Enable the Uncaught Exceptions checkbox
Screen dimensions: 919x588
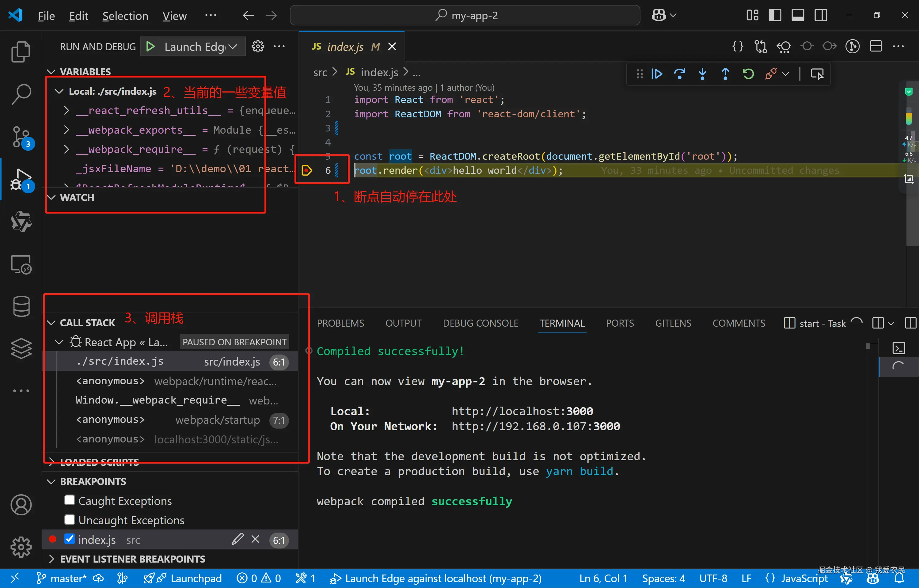point(70,520)
